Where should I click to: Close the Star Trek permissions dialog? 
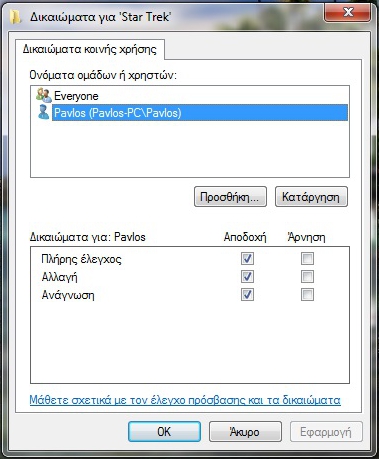point(348,13)
